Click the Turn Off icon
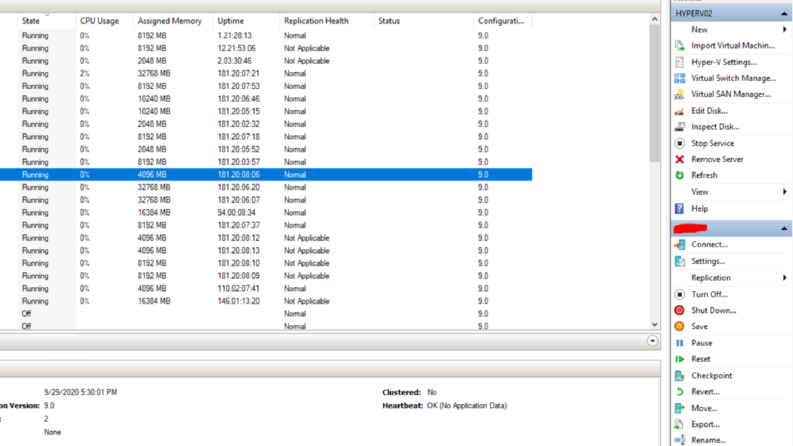The height and width of the screenshot is (446, 793). coord(680,294)
